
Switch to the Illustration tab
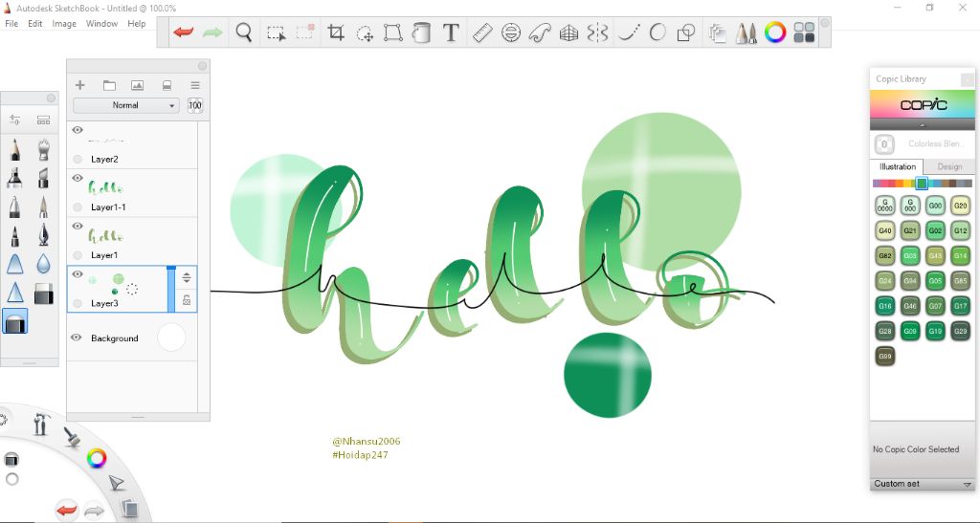click(898, 166)
